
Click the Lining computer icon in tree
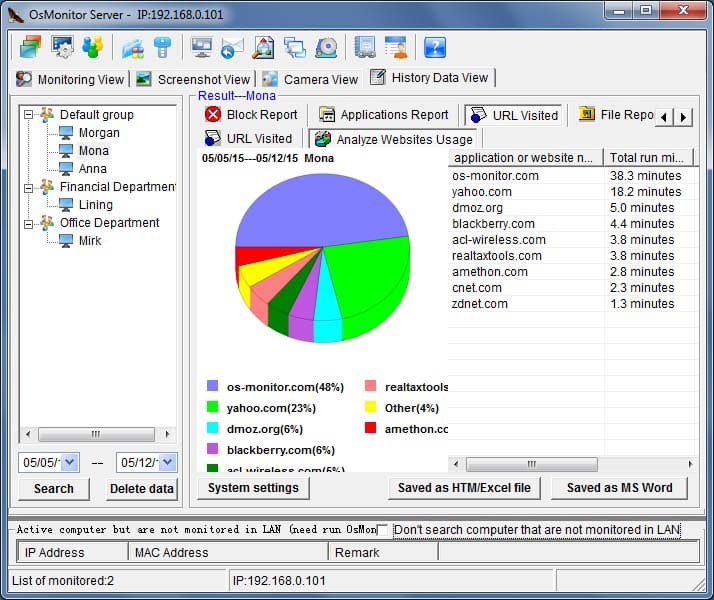[x=66, y=204]
